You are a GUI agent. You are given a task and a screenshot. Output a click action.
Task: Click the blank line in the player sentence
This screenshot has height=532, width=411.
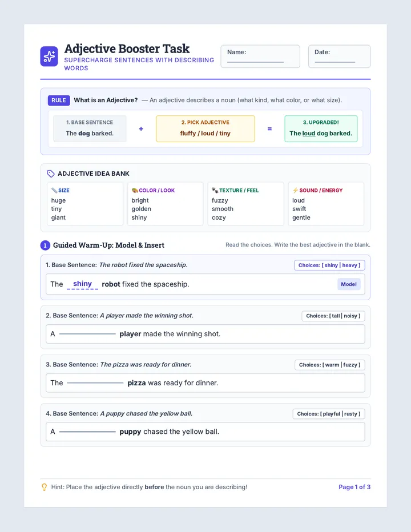pyautogui.click(x=87, y=334)
